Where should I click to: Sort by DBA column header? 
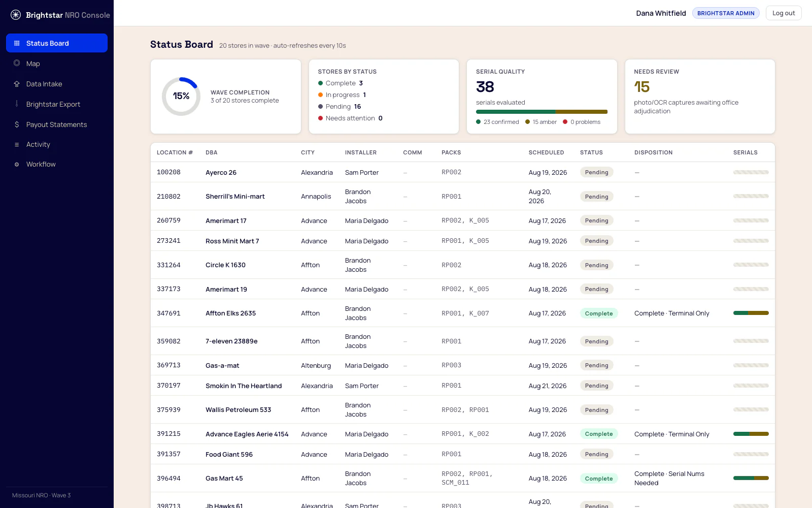click(212, 152)
